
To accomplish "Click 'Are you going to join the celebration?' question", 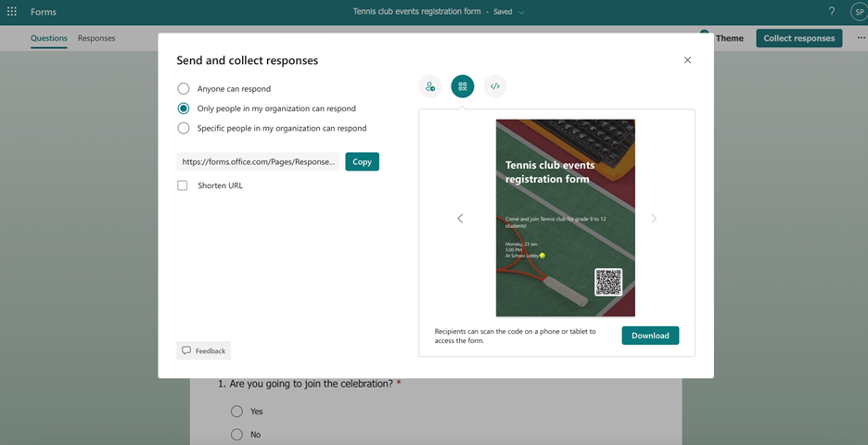I will tap(311, 384).
